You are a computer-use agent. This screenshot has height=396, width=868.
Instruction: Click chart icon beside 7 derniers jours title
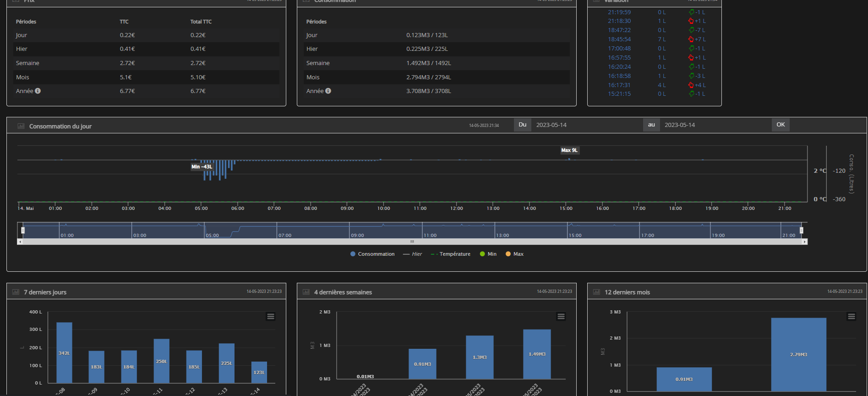(16, 292)
